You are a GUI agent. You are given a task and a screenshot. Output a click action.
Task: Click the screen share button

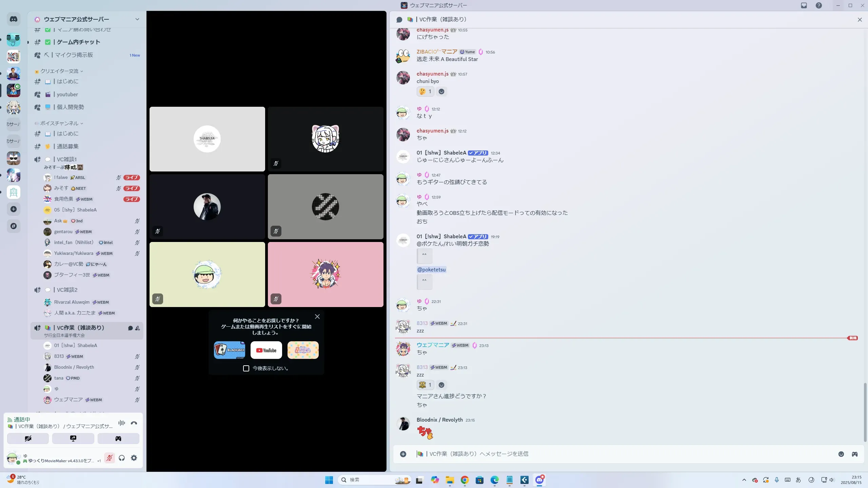[73, 439]
